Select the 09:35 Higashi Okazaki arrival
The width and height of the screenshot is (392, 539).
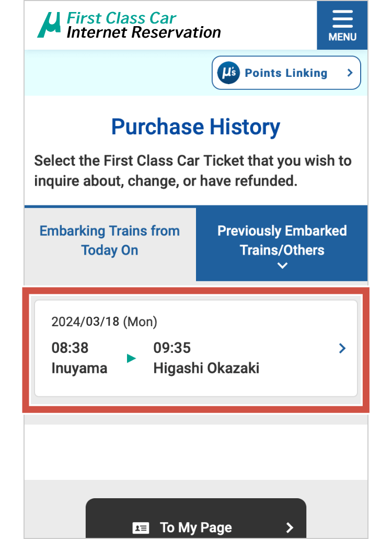pos(206,358)
